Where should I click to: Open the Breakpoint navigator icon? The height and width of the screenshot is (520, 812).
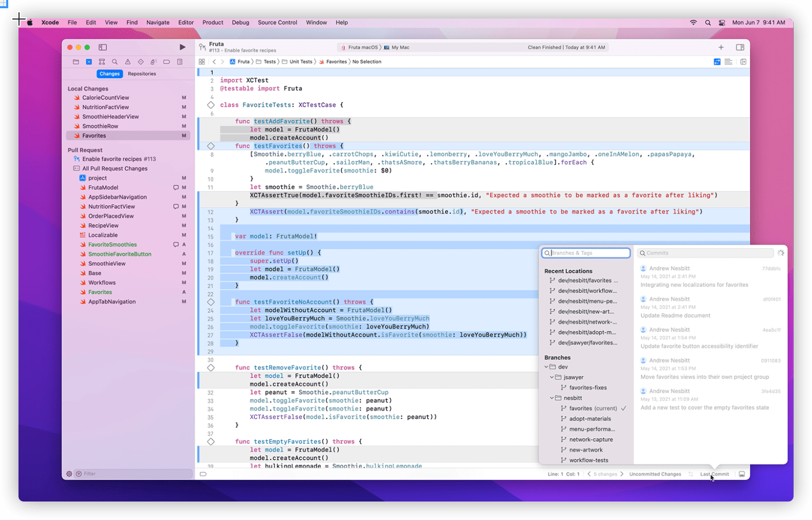coord(167,62)
